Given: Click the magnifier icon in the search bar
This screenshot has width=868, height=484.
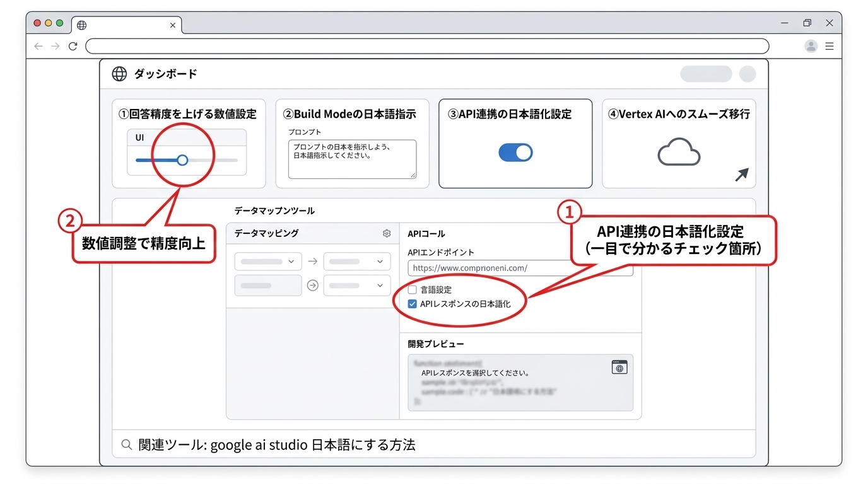Looking at the screenshot, I should click(126, 445).
